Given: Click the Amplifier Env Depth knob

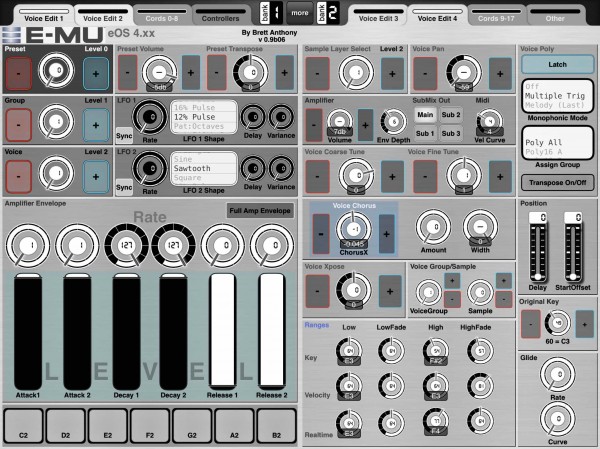Looking at the screenshot, I should [x=393, y=122].
